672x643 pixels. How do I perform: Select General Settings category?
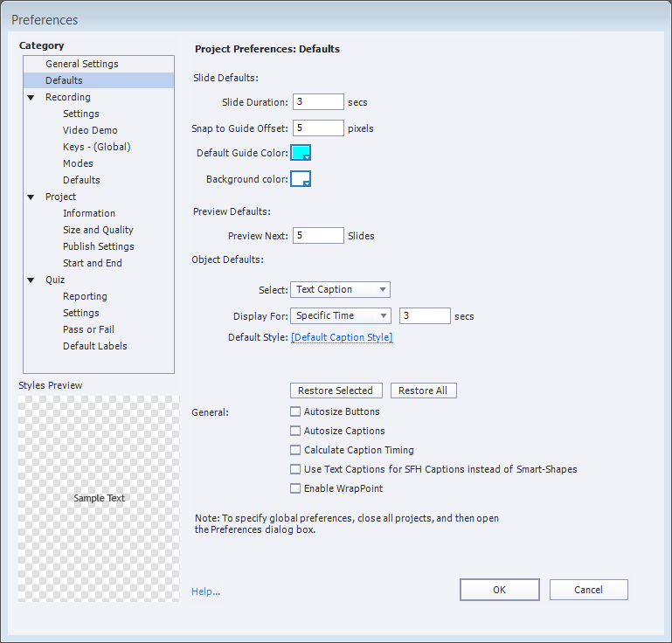(81, 64)
